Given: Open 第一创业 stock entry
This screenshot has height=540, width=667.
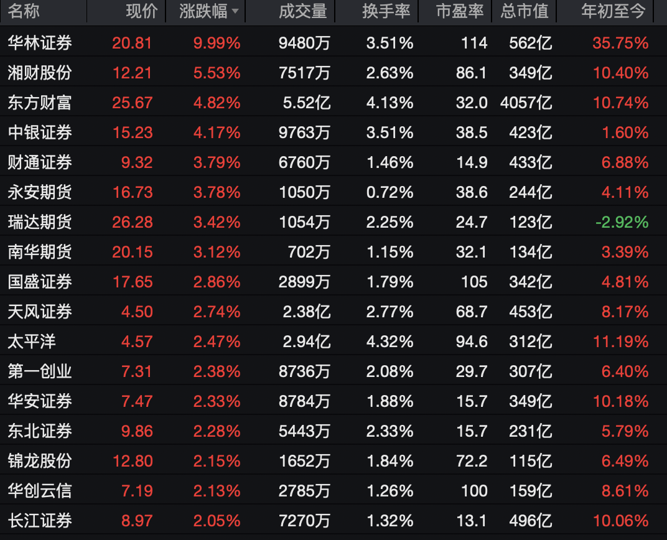Looking at the screenshot, I should click(x=40, y=371).
